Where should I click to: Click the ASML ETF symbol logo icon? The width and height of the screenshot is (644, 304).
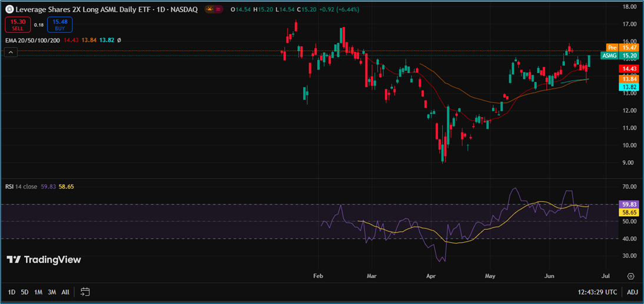pos(9,9)
